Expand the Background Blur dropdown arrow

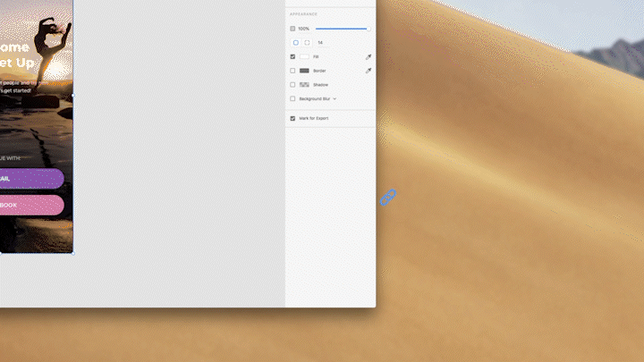[x=335, y=99]
